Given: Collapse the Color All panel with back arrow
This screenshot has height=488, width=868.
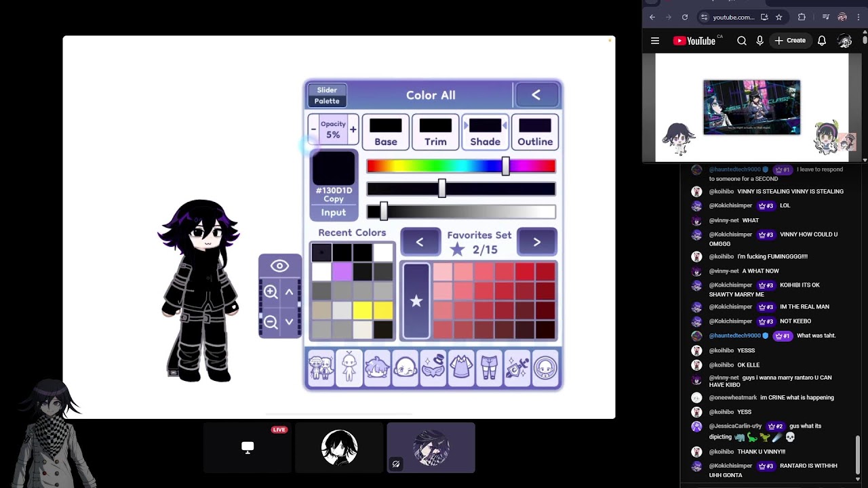Looking at the screenshot, I should (x=536, y=95).
